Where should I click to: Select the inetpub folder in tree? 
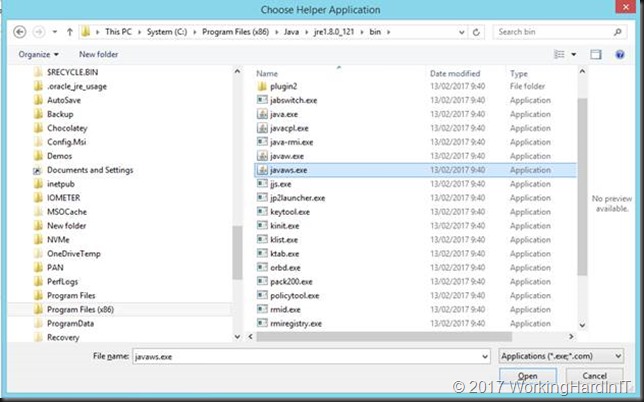pyautogui.click(x=61, y=184)
